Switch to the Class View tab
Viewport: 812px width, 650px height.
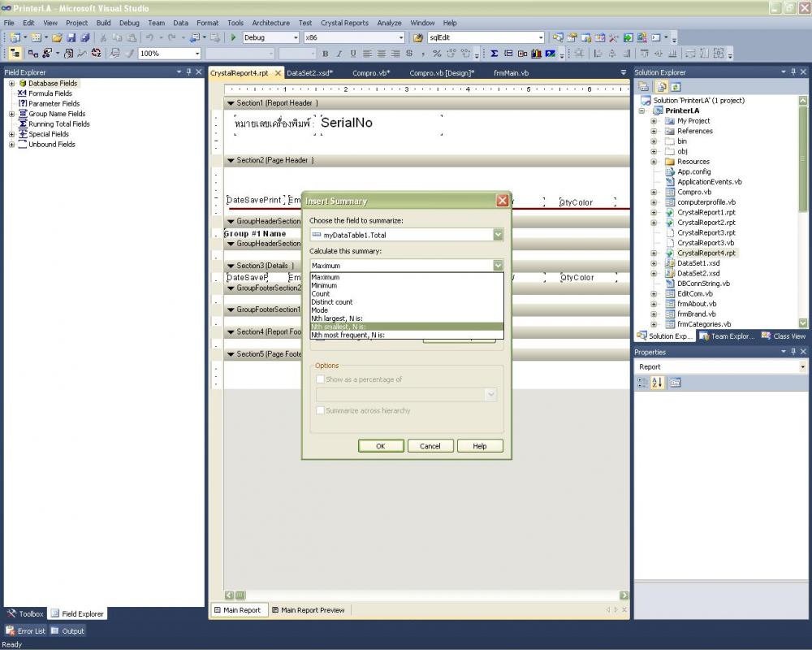click(x=784, y=336)
